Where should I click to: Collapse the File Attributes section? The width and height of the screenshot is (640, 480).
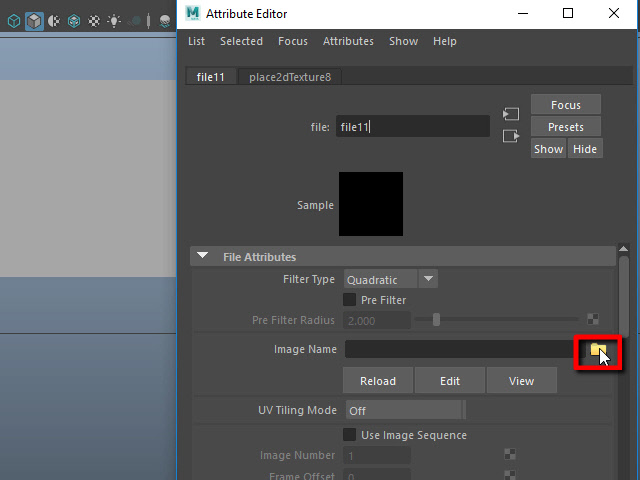point(203,257)
